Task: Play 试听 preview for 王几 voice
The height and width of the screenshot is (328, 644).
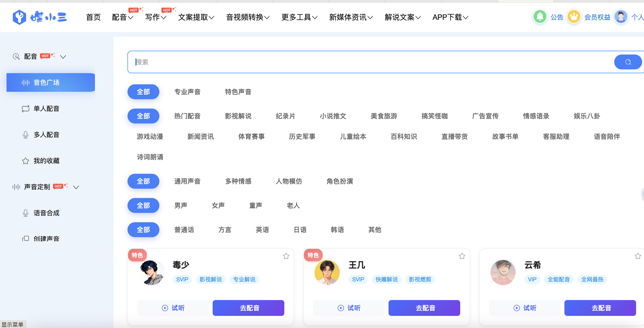Action: point(349,308)
